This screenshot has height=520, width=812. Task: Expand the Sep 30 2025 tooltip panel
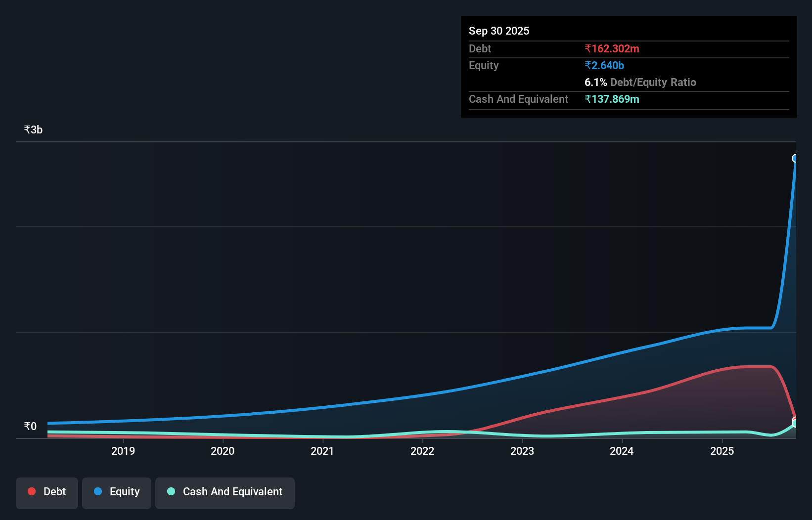499,31
